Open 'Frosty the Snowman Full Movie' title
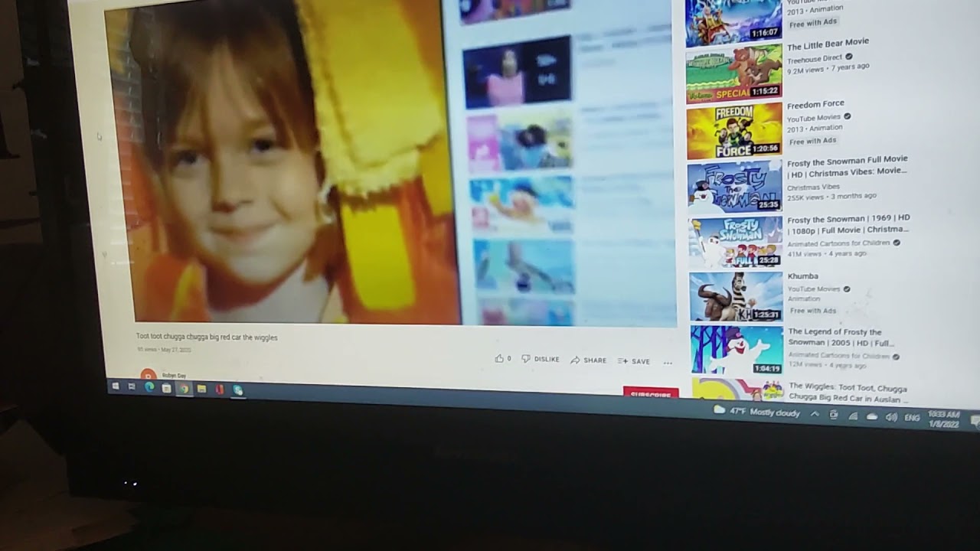980x551 pixels. pyautogui.click(x=847, y=165)
